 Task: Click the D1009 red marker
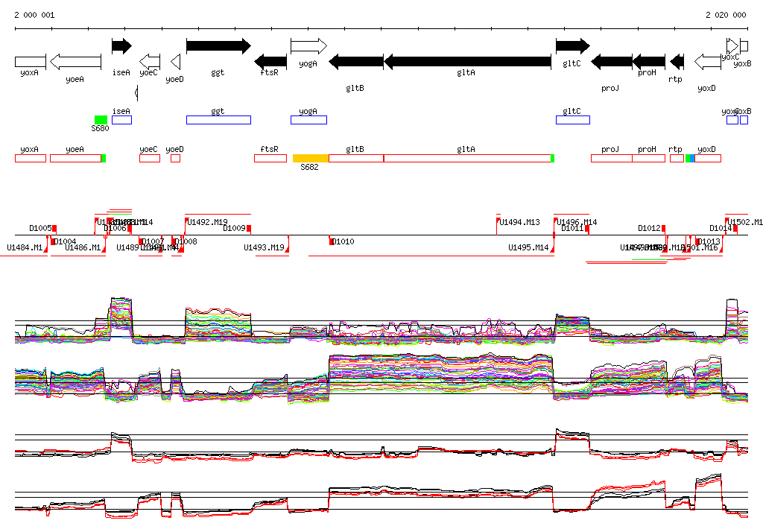pyautogui.click(x=249, y=228)
